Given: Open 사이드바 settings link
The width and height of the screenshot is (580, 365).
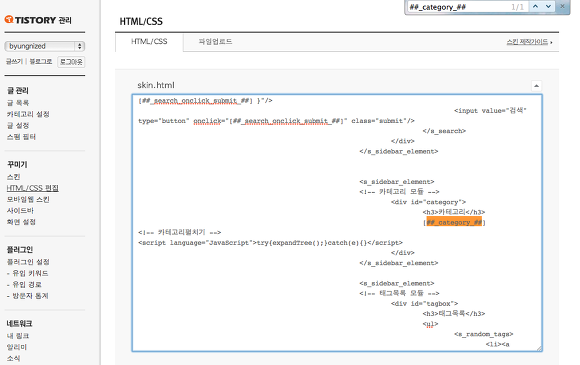Looking at the screenshot, I should click(20, 211).
